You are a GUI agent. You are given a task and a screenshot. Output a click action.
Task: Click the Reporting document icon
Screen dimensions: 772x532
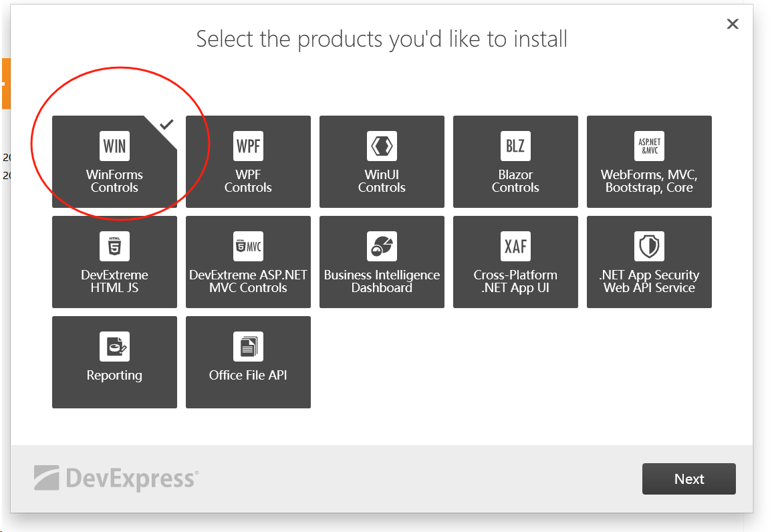pyautogui.click(x=114, y=346)
